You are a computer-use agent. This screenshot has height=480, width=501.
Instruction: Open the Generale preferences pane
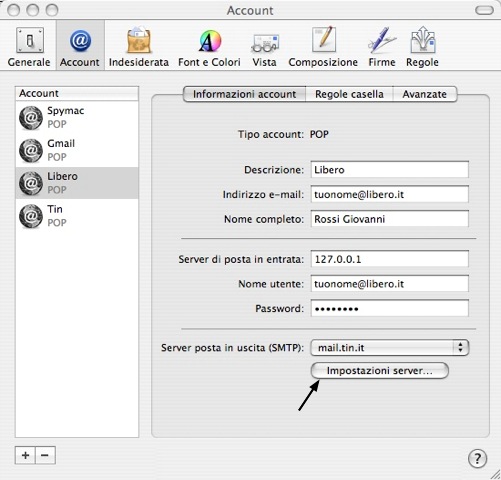29,47
